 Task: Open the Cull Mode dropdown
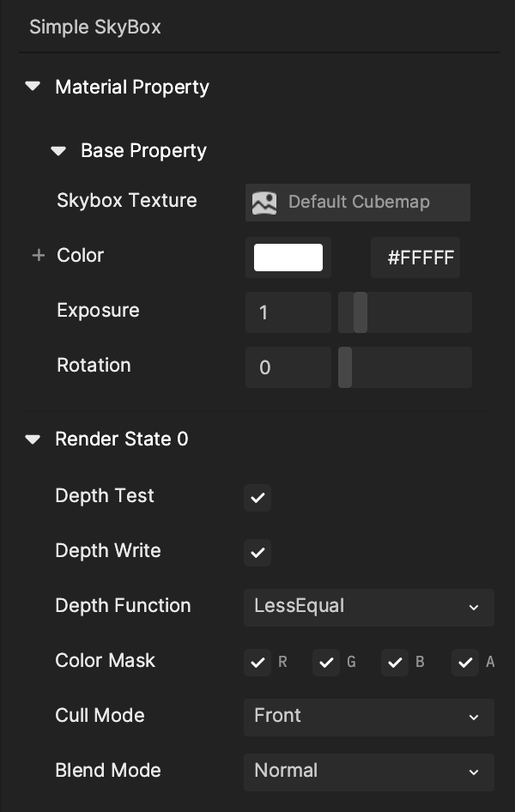[x=369, y=718]
